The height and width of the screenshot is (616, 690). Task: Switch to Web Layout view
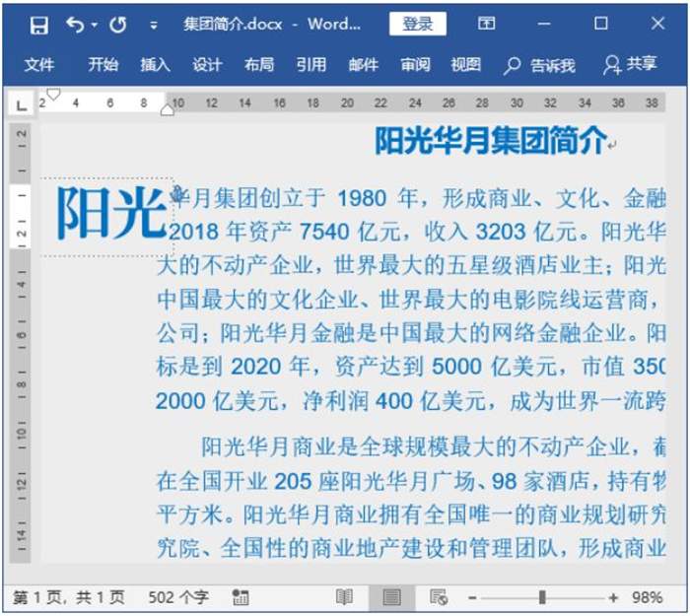pos(439,597)
